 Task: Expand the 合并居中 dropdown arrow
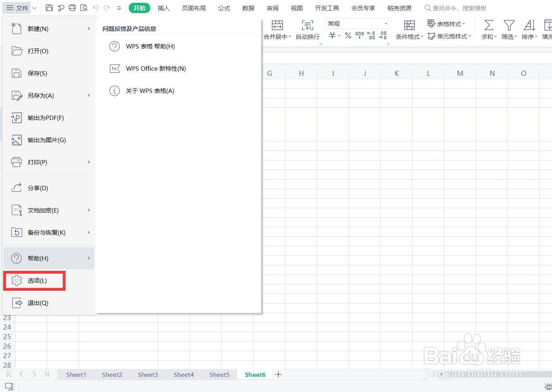(290, 37)
